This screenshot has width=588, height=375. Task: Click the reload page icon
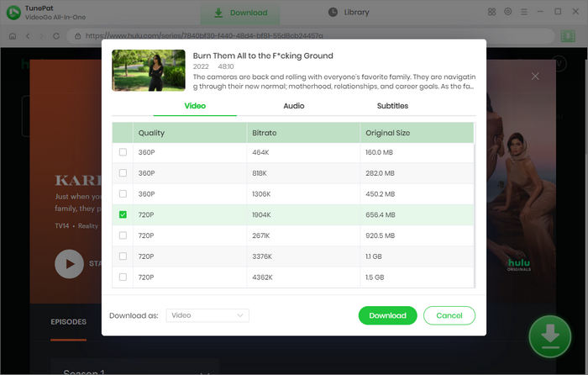[x=58, y=36]
